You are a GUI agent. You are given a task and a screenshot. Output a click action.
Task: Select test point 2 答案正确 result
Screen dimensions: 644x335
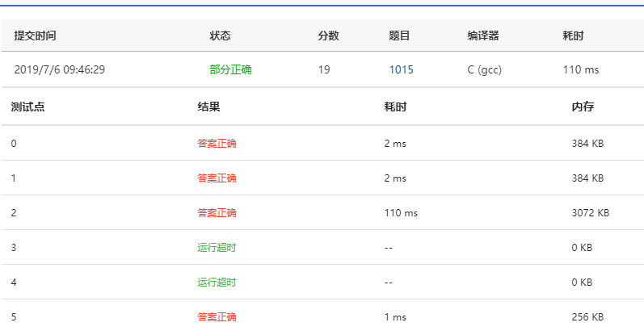coord(217,213)
